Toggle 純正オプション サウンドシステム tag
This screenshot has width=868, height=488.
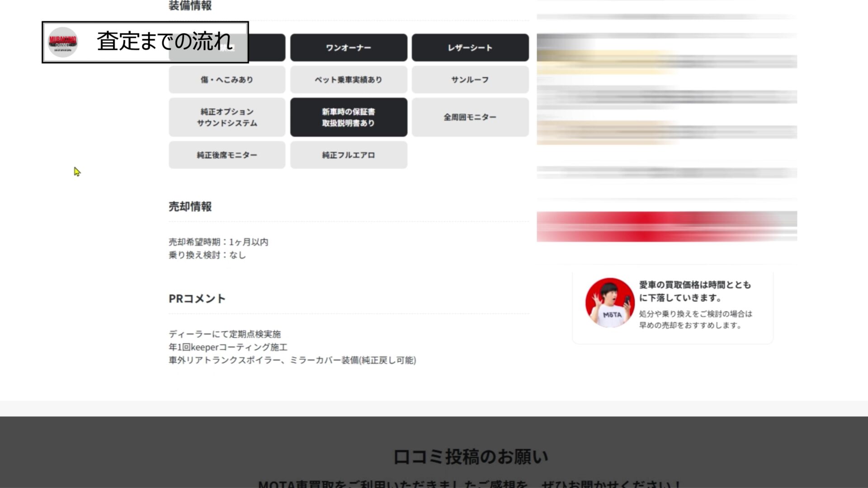227,117
